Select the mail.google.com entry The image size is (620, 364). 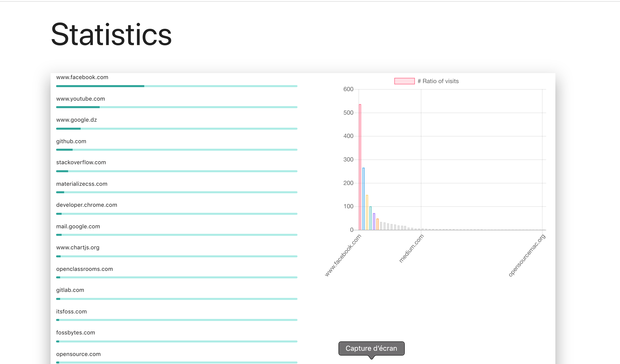(78, 227)
